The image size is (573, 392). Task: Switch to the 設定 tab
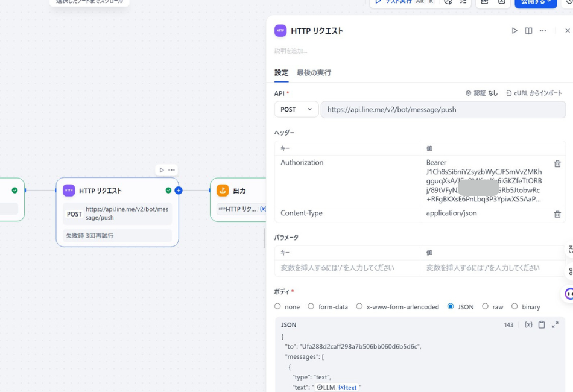point(281,72)
